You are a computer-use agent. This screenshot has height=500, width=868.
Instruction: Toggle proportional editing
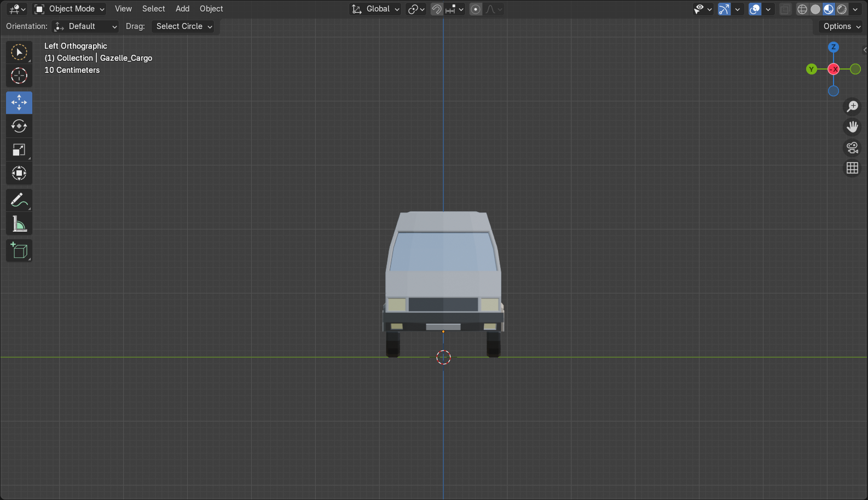point(476,9)
